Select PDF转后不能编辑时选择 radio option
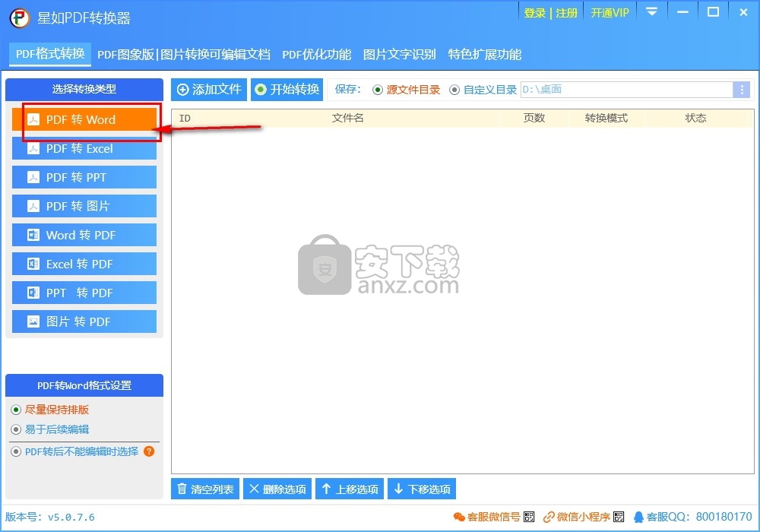 pos(16,451)
